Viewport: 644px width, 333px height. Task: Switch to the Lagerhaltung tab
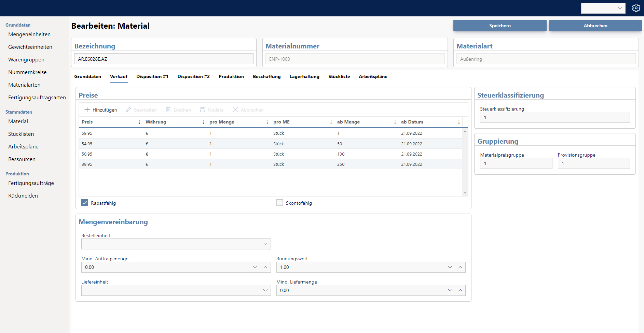click(304, 76)
